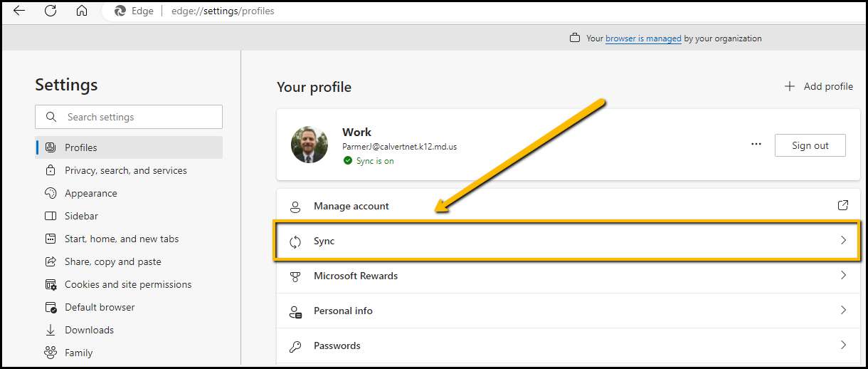Image resolution: width=868 pixels, height=369 pixels.
Task: Click the Sign out button
Action: point(810,145)
